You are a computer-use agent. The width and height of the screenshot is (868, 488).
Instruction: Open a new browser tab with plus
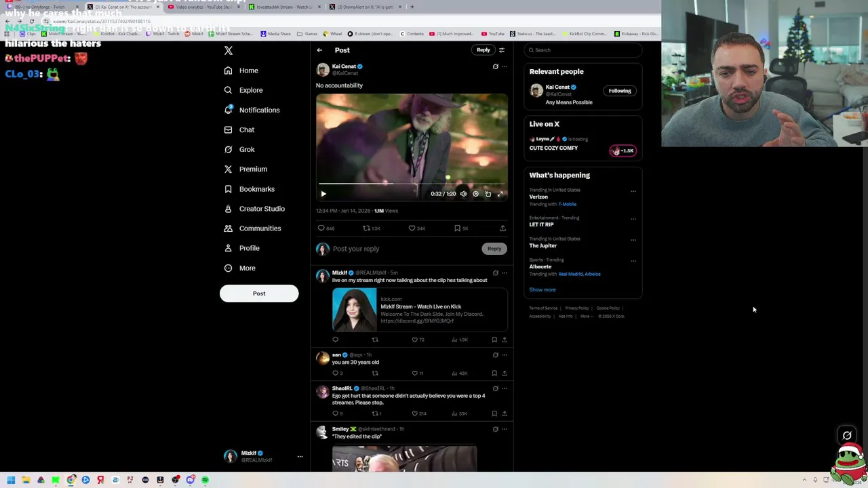pyautogui.click(x=412, y=7)
